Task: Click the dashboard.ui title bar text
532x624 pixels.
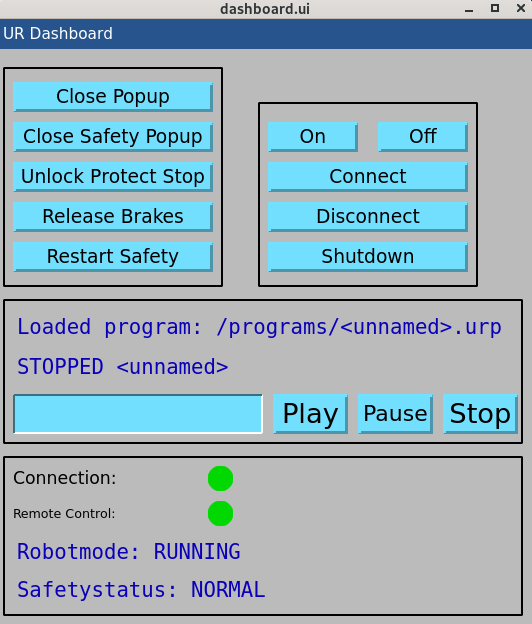Action: coord(265,9)
